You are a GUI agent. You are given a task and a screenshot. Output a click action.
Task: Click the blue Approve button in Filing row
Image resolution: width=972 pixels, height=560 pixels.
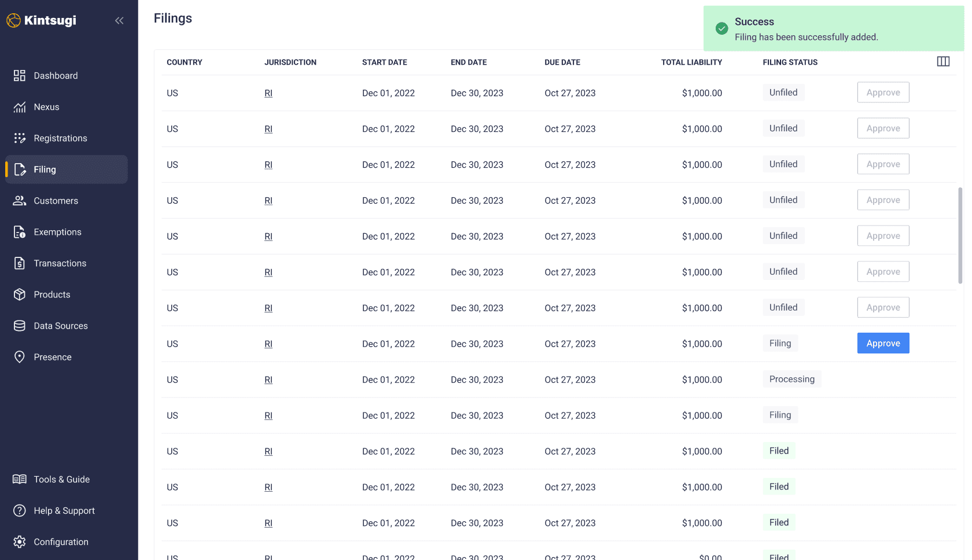click(883, 343)
